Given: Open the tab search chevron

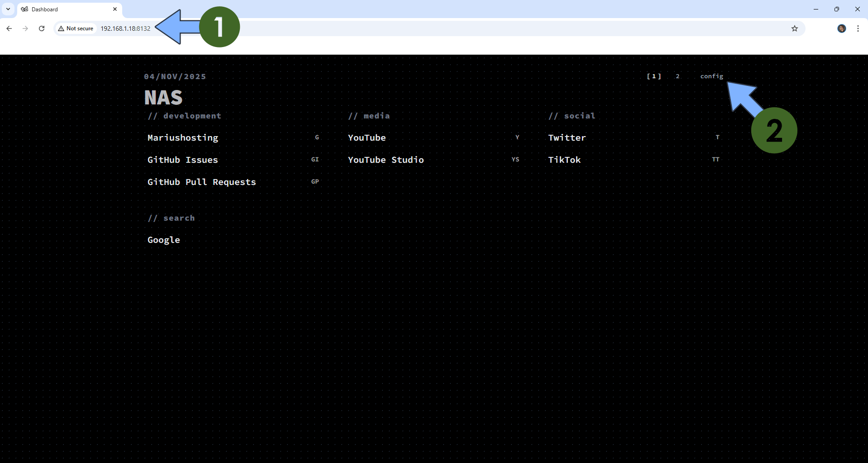Looking at the screenshot, I should pyautogui.click(x=7, y=9).
